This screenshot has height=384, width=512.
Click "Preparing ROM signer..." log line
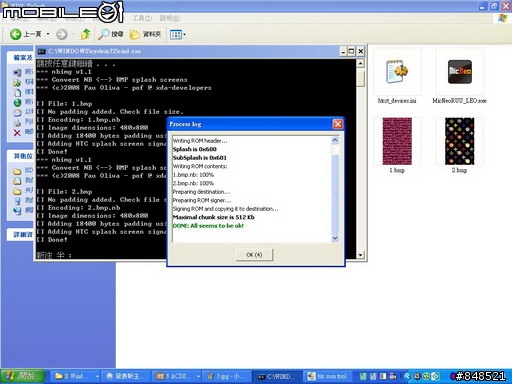click(x=201, y=200)
